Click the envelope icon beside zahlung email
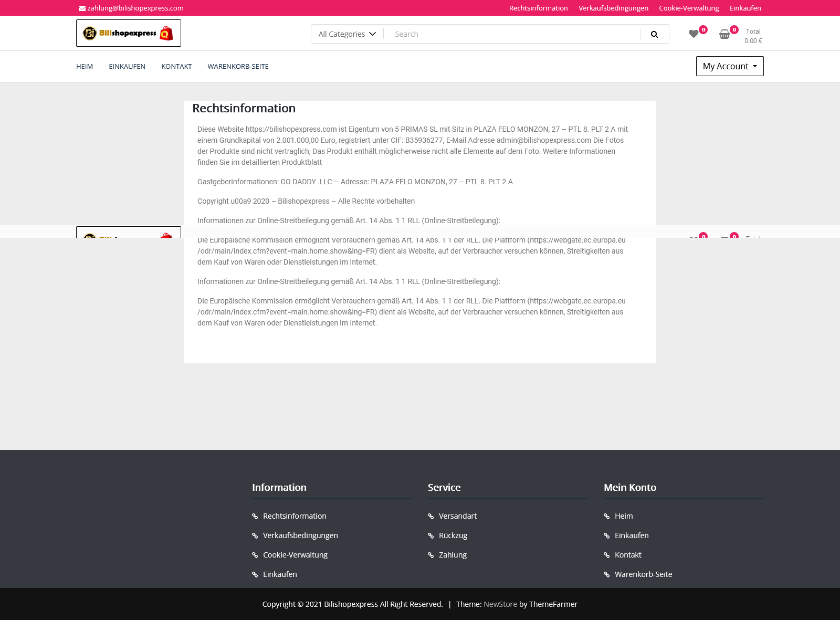This screenshot has height=620, width=840. point(82,8)
